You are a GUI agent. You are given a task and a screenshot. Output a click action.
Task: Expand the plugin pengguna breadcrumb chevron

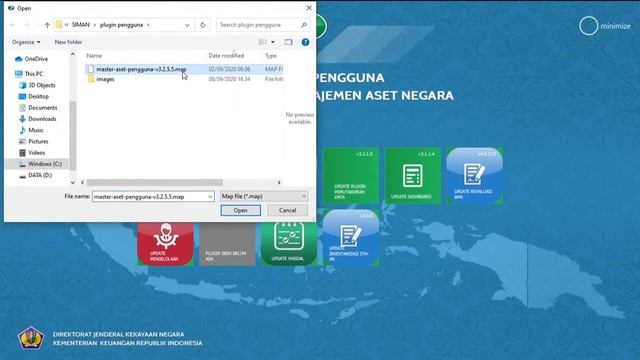point(148,25)
